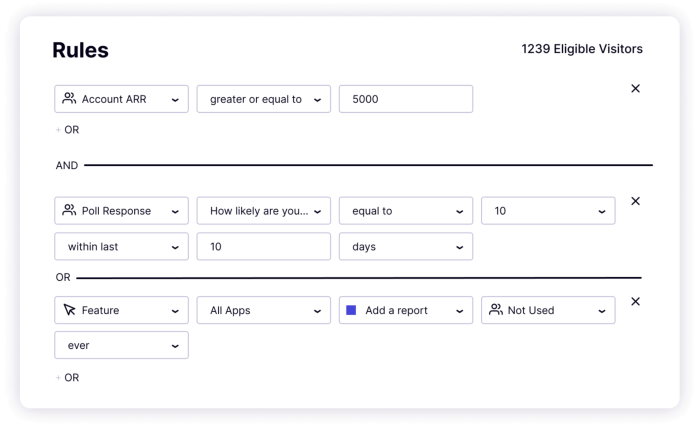Expand the 'within last' timeframe dropdown

(121, 246)
